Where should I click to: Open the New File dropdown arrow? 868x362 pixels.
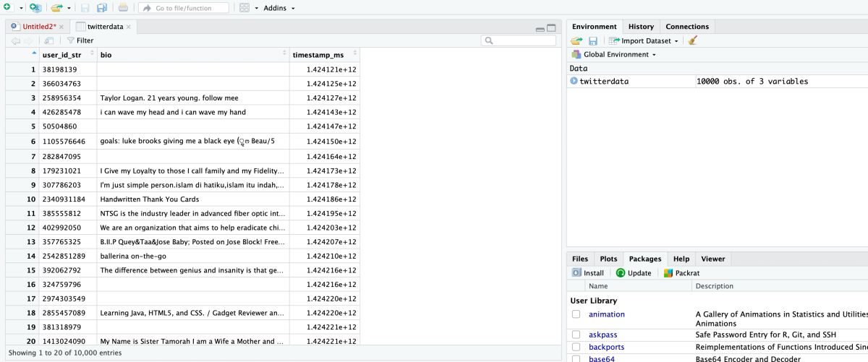(20, 8)
